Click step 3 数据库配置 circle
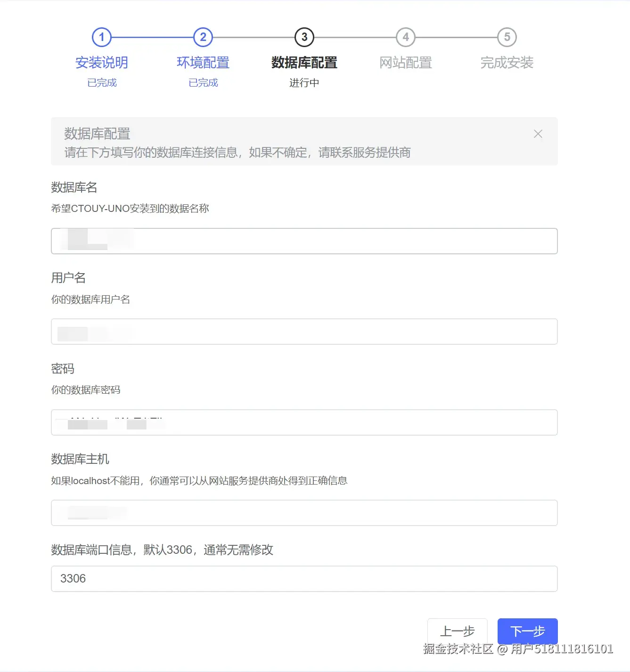 tap(304, 37)
